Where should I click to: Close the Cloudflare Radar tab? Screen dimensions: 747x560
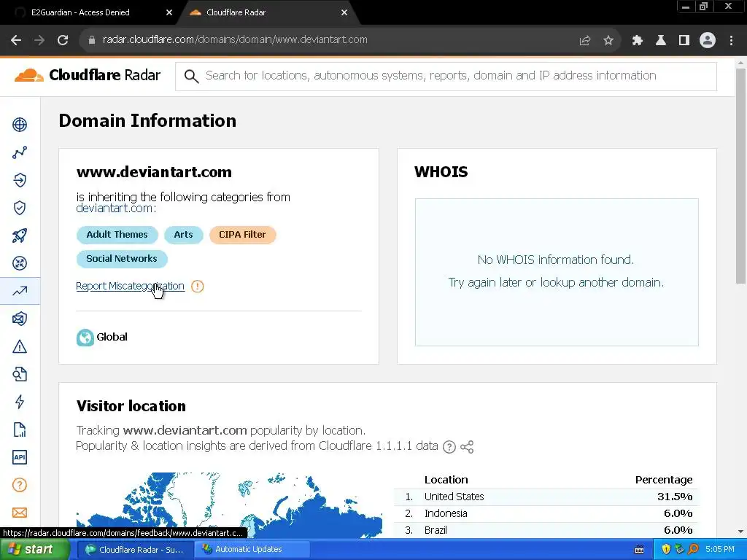[344, 13]
